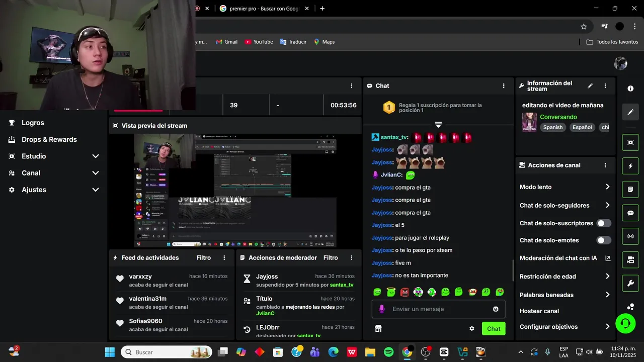Viewport: 644px width, 362px height.
Task: Edit stream info with the pencil icon
Action: 590,86
